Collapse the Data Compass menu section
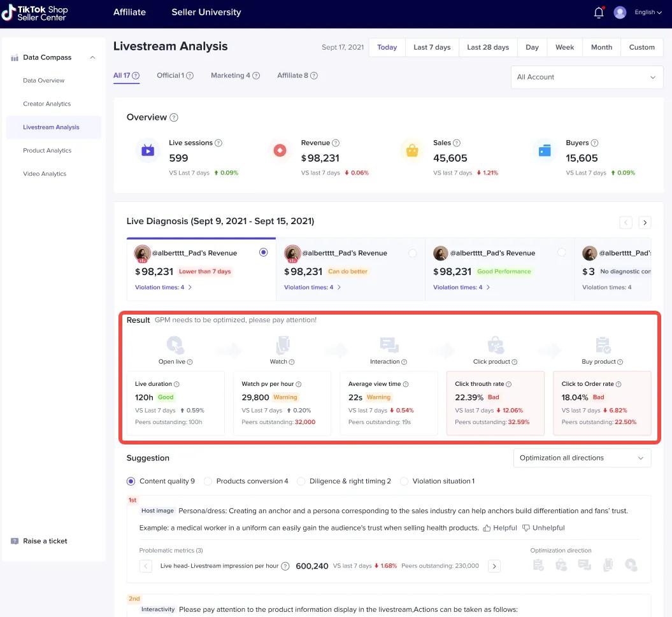The height and width of the screenshot is (617, 672). (92, 57)
